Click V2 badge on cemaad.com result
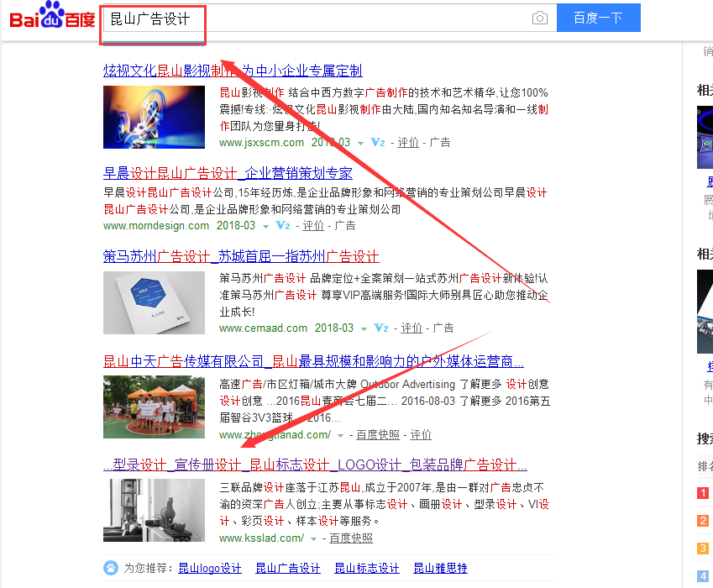This screenshot has width=713, height=588. click(381, 328)
